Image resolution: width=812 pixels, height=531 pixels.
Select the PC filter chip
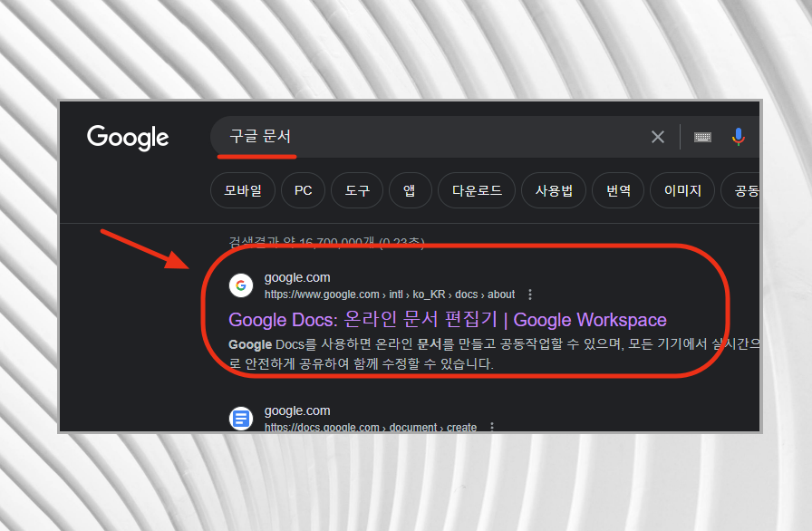click(x=303, y=190)
